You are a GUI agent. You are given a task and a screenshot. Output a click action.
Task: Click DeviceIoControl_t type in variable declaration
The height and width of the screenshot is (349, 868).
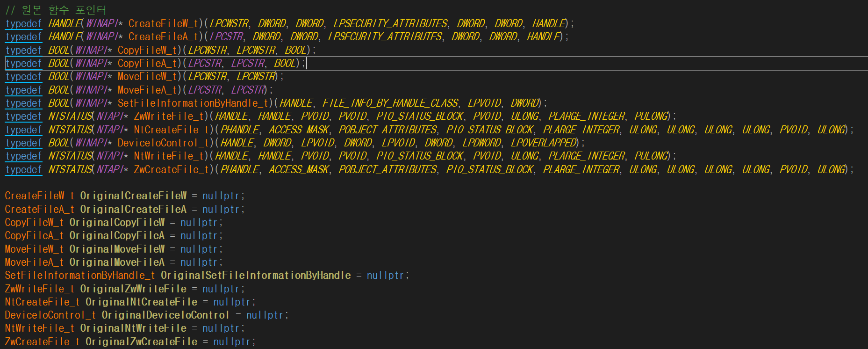click(x=50, y=315)
